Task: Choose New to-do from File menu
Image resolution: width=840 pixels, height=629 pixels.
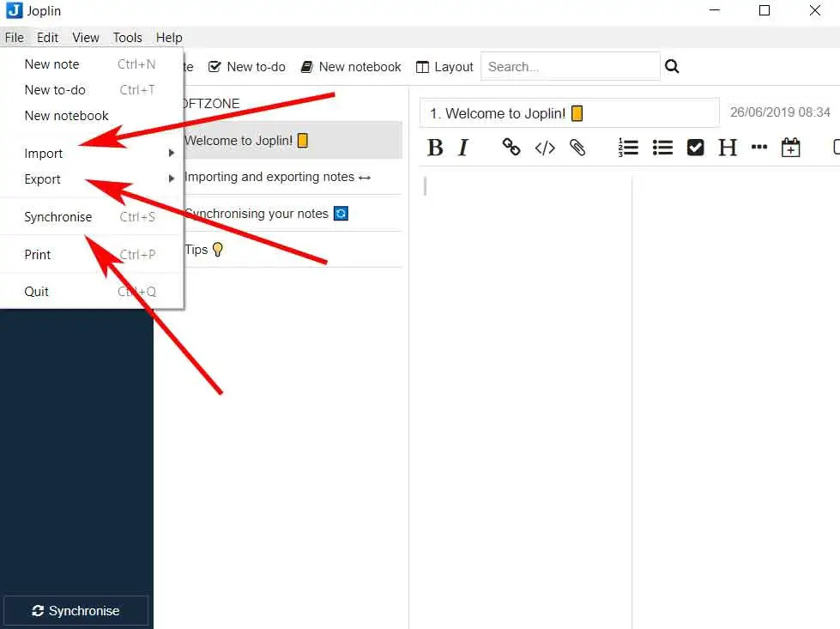Action: [x=91, y=90]
